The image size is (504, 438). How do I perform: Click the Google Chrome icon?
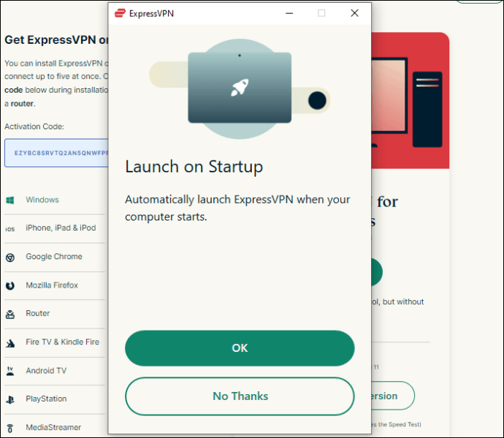coord(10,258)
